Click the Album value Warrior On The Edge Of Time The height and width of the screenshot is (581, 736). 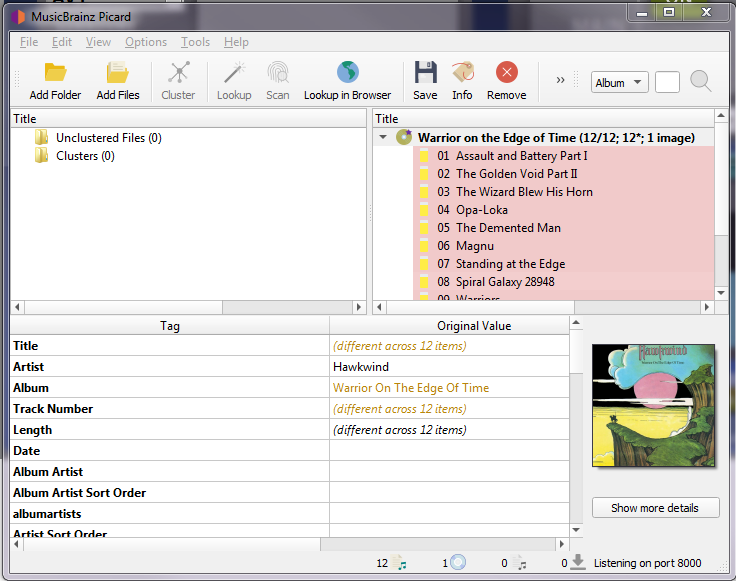(411, 388)
